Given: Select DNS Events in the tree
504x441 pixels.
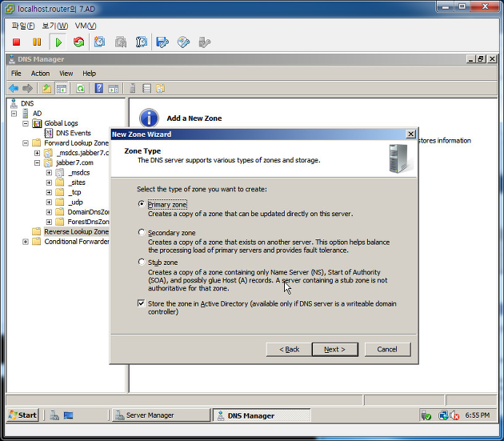Looking at the screenshot, I should click(74, 133).
